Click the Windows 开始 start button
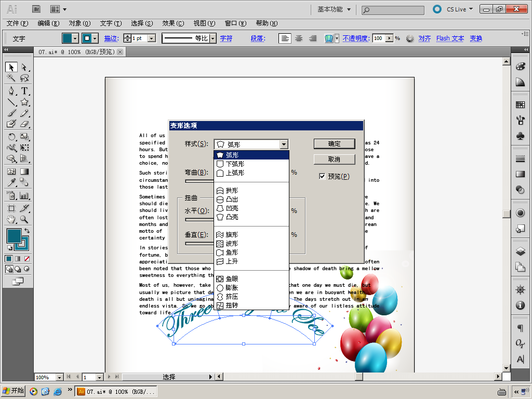Screen dimensions: 532x399 pos(13,391)
